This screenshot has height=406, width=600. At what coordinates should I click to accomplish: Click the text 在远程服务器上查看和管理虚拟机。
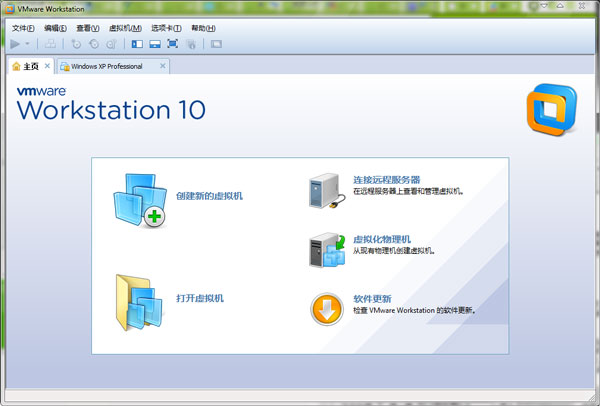click(408, 191)
